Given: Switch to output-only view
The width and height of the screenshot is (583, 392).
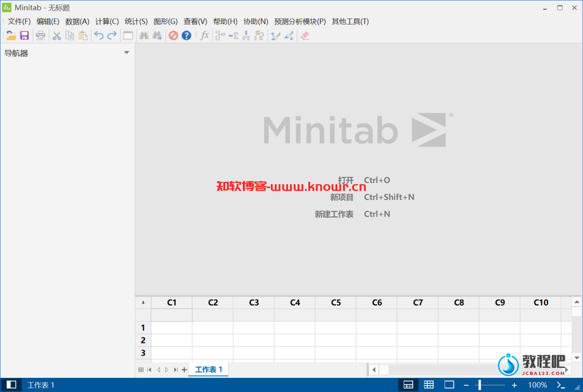Looking at the screenshot, I should click(x=449, y=385).
